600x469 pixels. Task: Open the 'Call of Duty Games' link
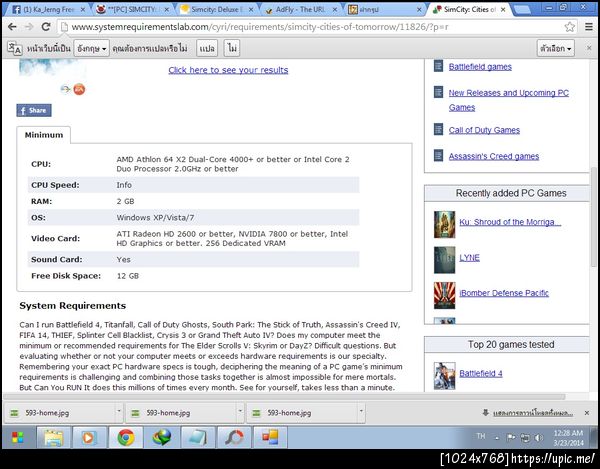point(484,130)
